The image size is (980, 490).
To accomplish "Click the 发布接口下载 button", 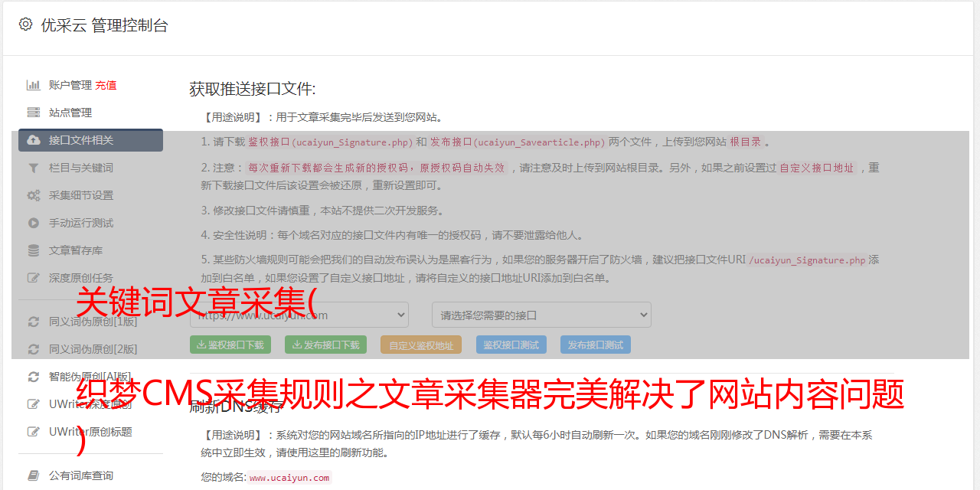I will pos(325,345).
